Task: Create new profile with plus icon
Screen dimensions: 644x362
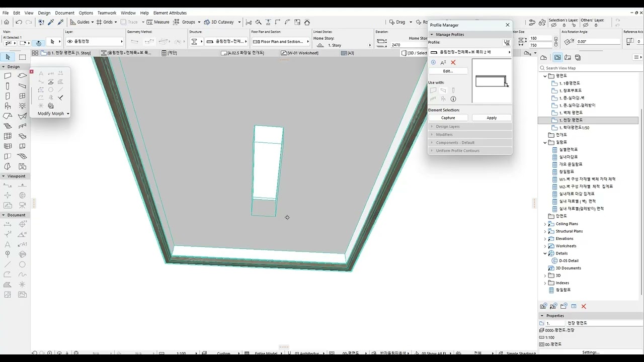Action: click(x=433, y=62)
